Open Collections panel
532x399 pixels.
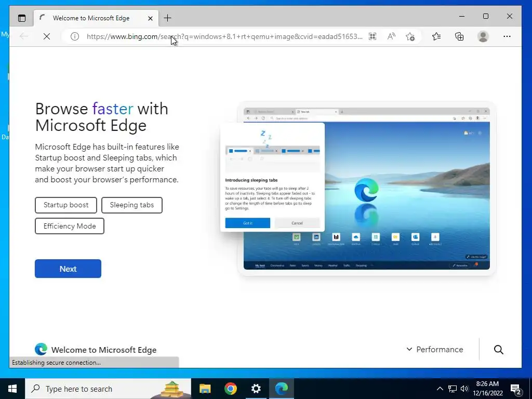459,36
